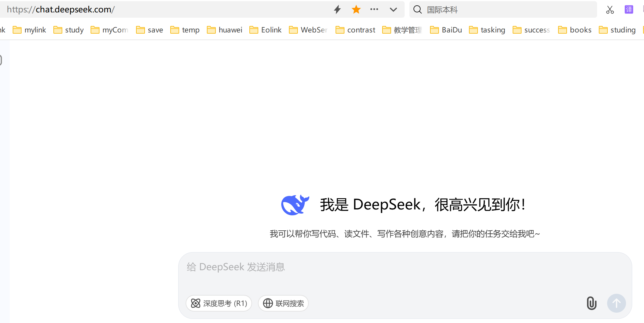This screenshot has width=644, height=323.
Task: Click the paperclip to attach a file
Action: point(591,303)
